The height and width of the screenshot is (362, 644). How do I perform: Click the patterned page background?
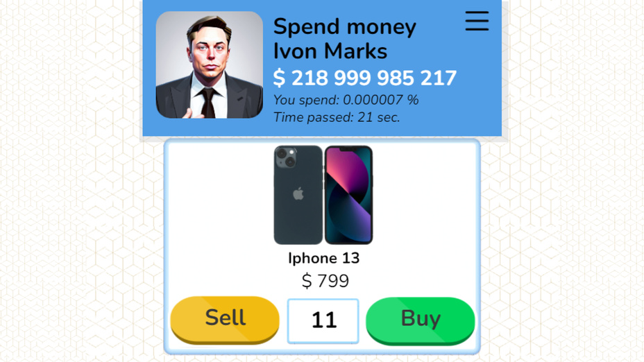tap(74, 184)
